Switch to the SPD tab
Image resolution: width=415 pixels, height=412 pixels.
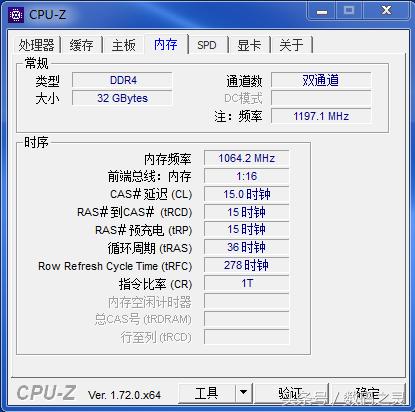(207, 45)
